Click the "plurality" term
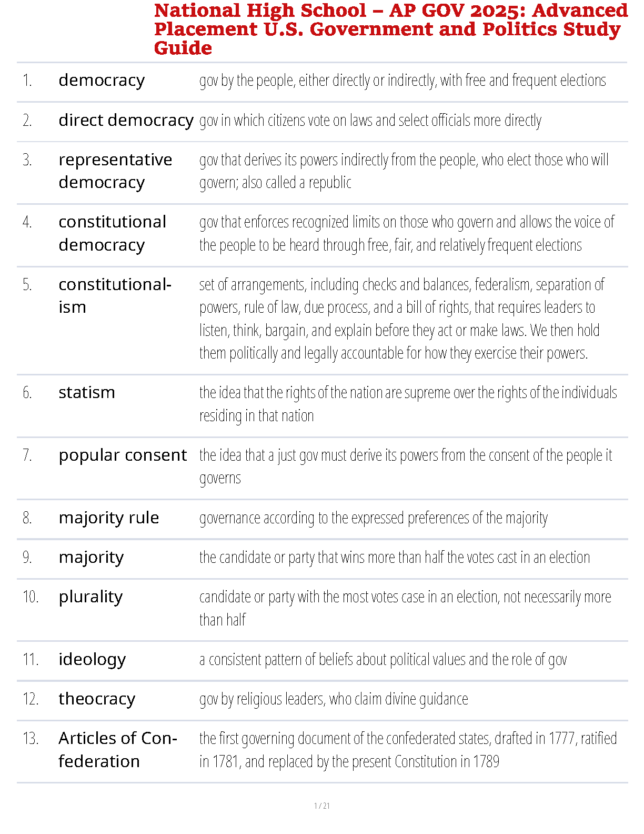This screenshot has width=644, height=834. pos(90,597)
